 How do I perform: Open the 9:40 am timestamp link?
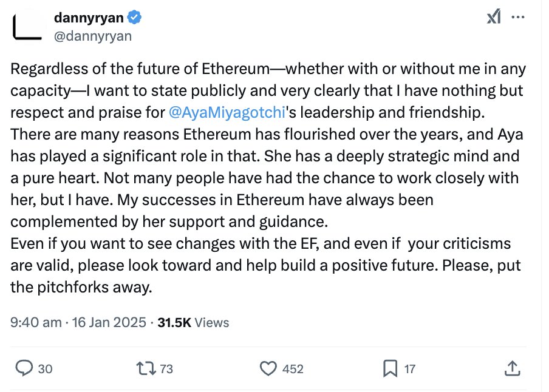[x=36, y=322]
